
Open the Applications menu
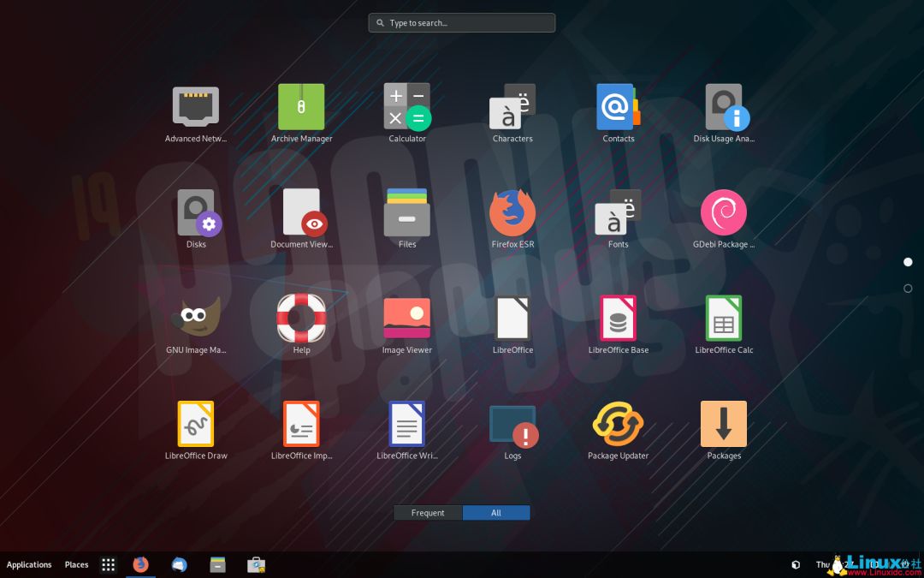coord(29,564)
